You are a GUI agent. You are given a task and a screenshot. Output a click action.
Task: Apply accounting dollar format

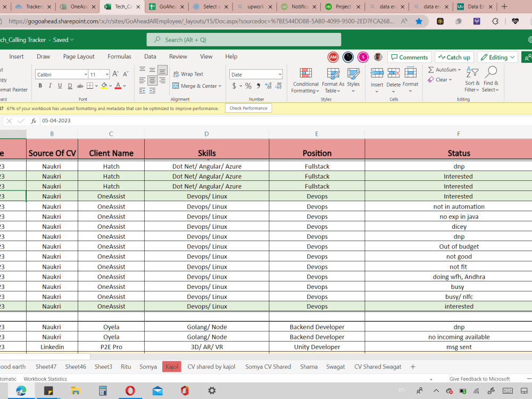[234, 86]
